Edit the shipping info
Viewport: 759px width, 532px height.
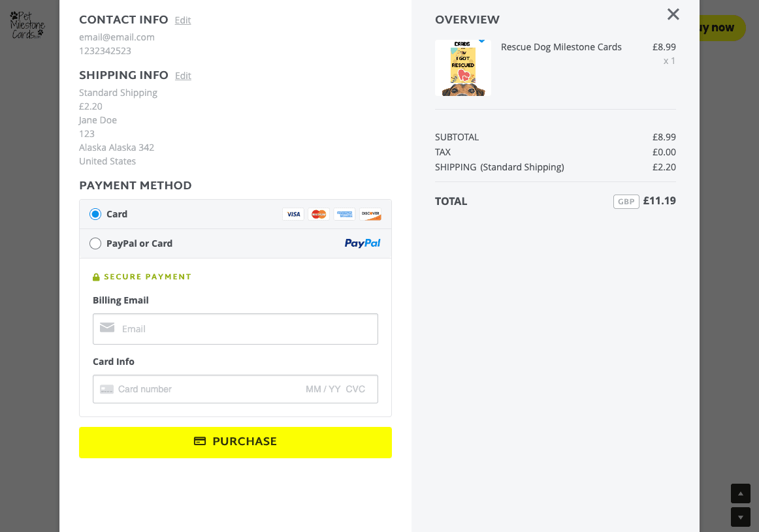pyautogui.click(x=183, y=76)
